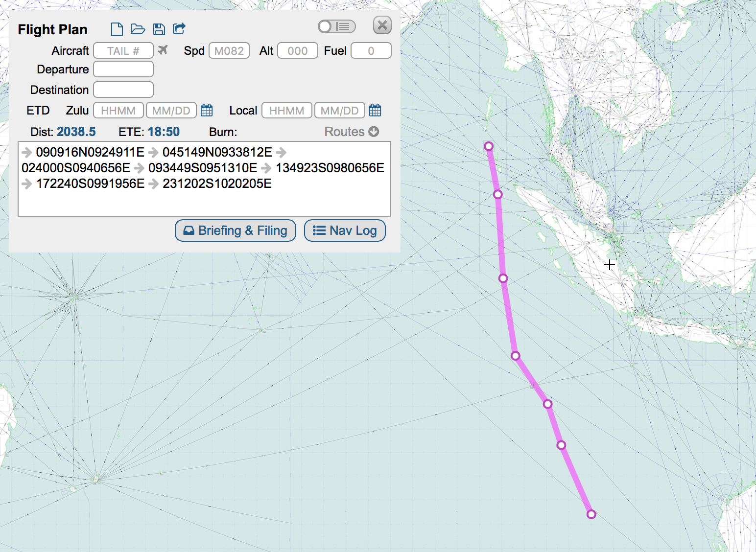This screenshot has width=756, height=552.
Task: Click the Dist value 2038.5
Action: [x=76, y=132]
